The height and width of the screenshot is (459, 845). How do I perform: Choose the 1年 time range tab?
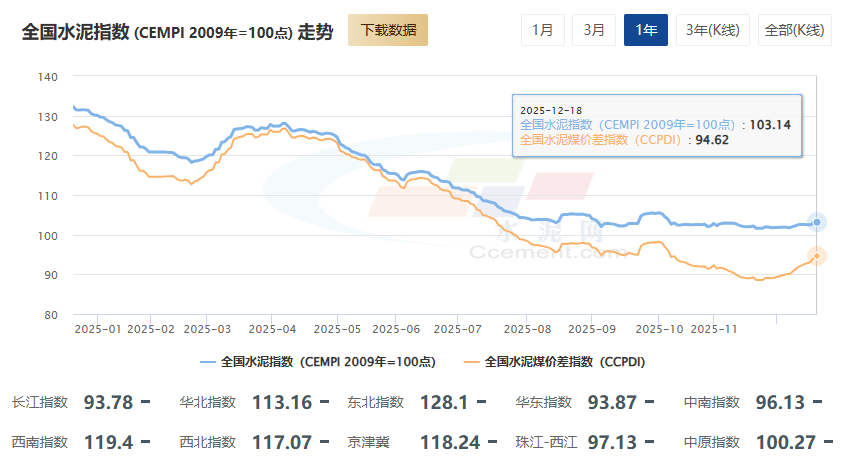coord(646,30)
